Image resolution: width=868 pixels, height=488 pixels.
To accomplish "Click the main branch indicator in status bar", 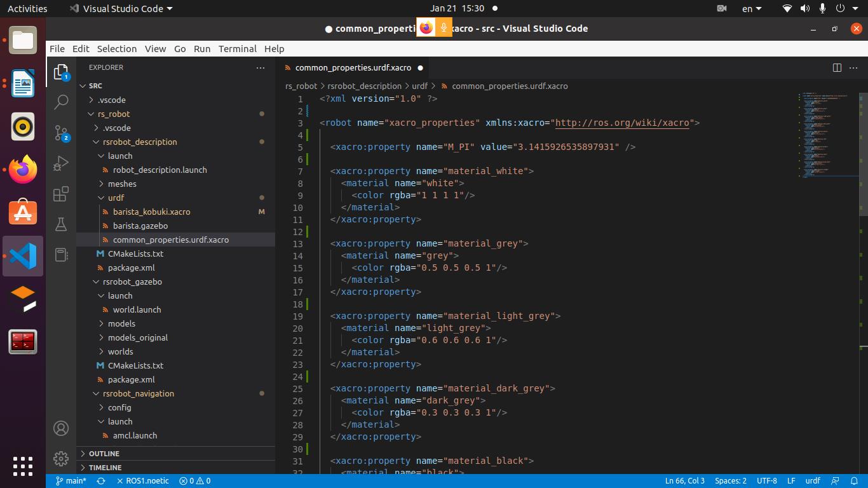I will [71, 481].
